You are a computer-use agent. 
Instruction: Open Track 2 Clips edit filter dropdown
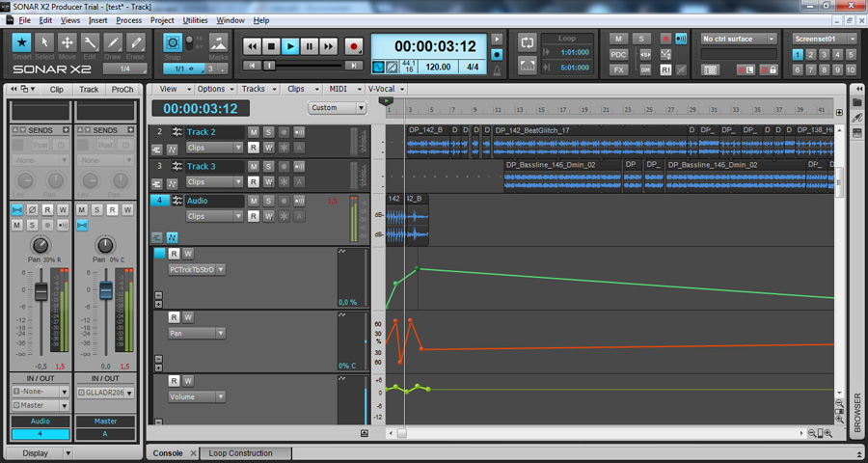(214, 148)
